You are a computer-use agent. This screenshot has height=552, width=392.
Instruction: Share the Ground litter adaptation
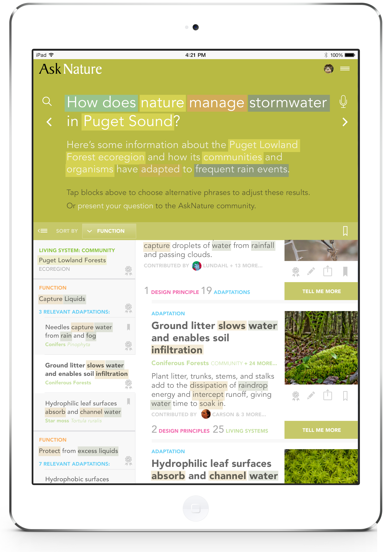(328, 395)
